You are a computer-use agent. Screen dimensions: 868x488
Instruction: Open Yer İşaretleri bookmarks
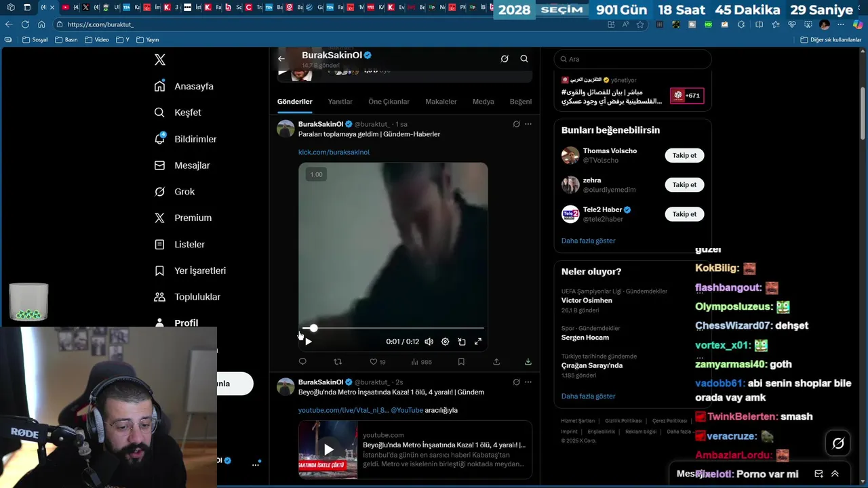pos(190,270)
